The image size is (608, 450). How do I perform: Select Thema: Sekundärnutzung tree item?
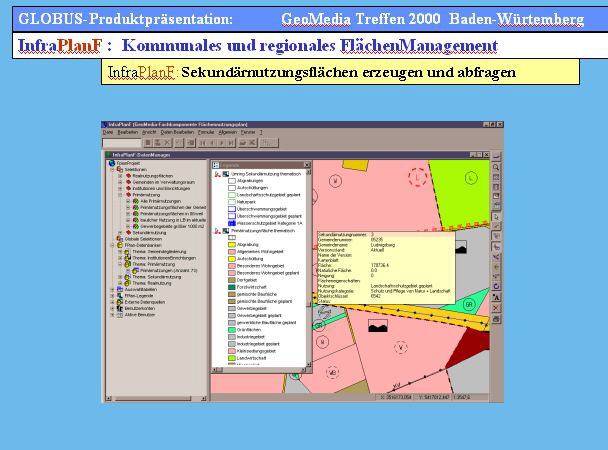157,277
